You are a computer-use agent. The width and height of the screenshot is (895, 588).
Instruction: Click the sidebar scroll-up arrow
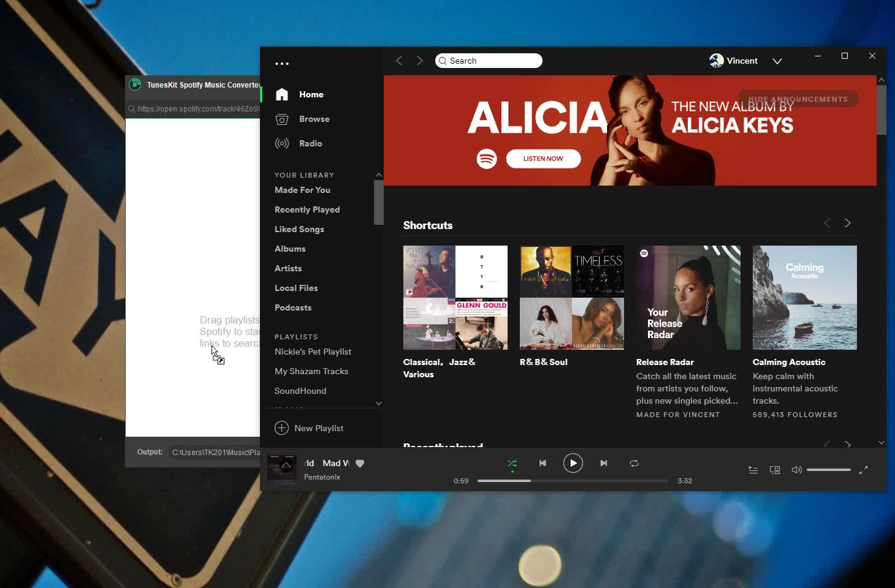[379, 175]
